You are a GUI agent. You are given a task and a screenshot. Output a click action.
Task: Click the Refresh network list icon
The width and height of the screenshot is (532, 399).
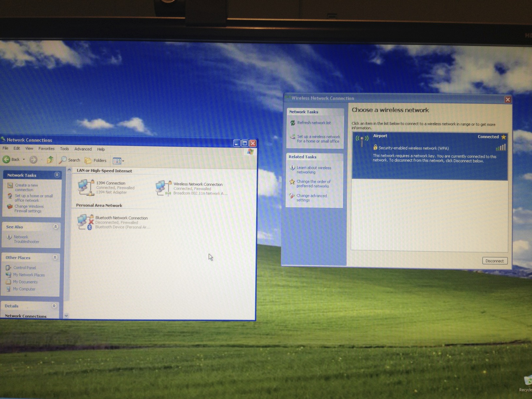(x=292, y=123)
